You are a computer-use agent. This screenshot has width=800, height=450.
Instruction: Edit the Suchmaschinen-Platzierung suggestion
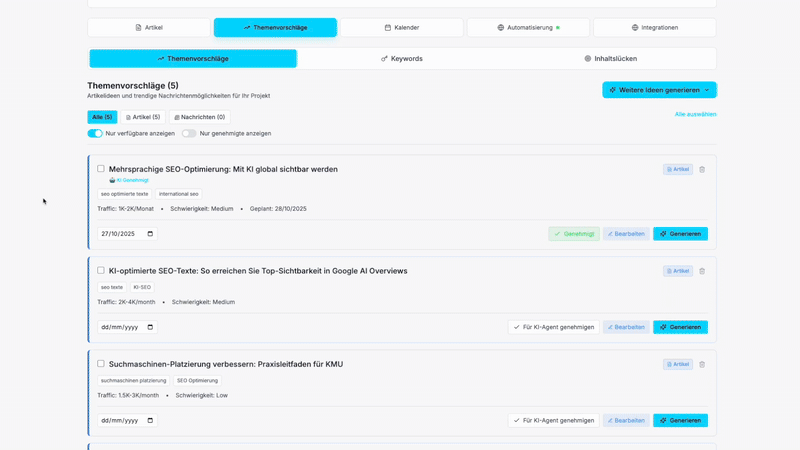[626, 420]
